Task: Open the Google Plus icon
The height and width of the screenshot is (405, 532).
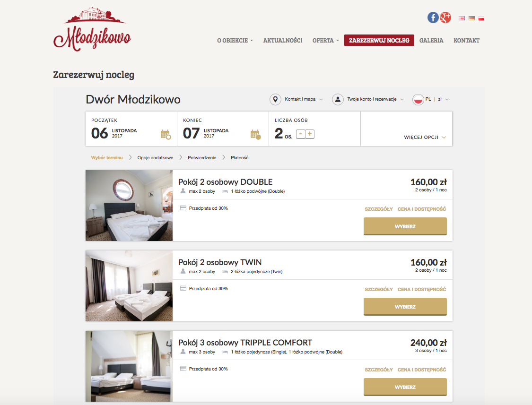Action: (445, 17)
